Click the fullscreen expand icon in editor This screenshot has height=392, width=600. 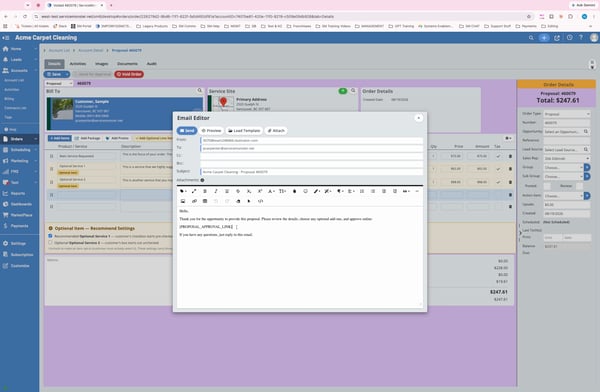(194, 191)
